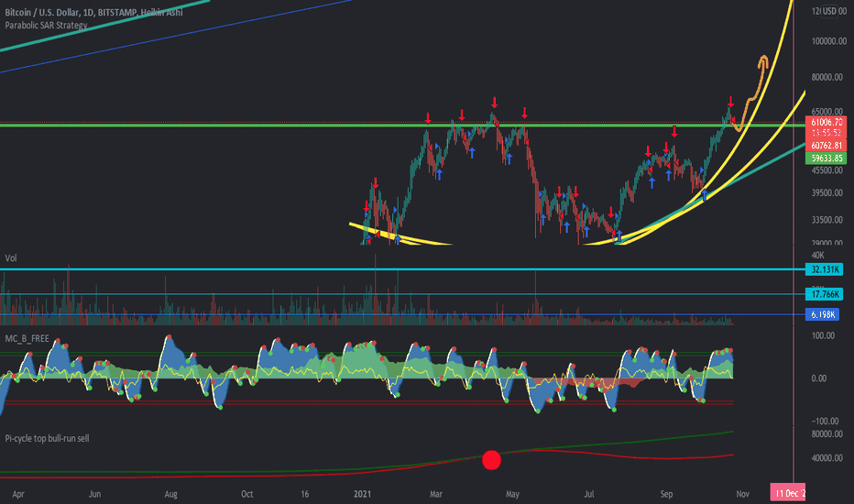Click the 40K volume axis label

(x=817, y=256)
